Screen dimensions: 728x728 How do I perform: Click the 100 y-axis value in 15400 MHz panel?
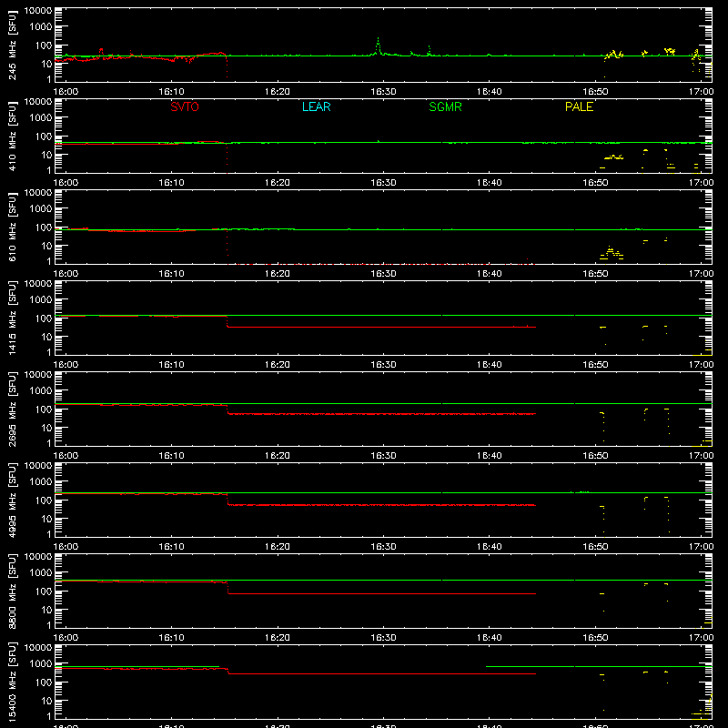click(x=44, y=682)
